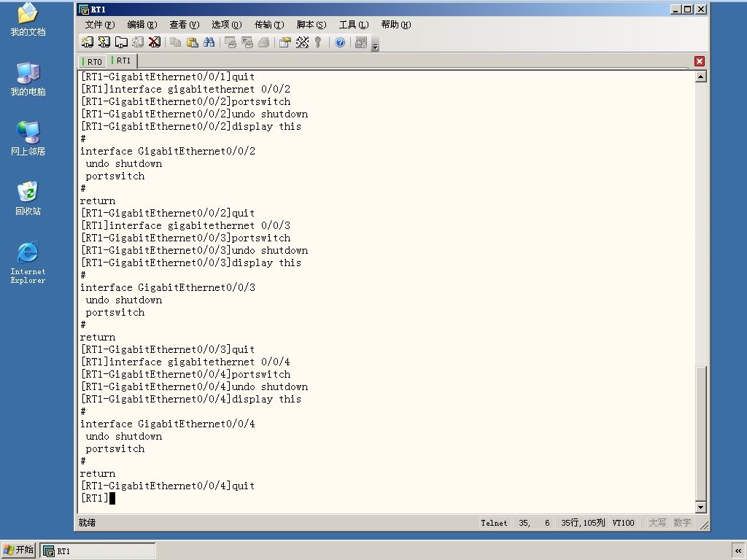
Task: Click line '[RT1]interface gigabitethernet 0/0/4'
Action: (x=185, y=362)
